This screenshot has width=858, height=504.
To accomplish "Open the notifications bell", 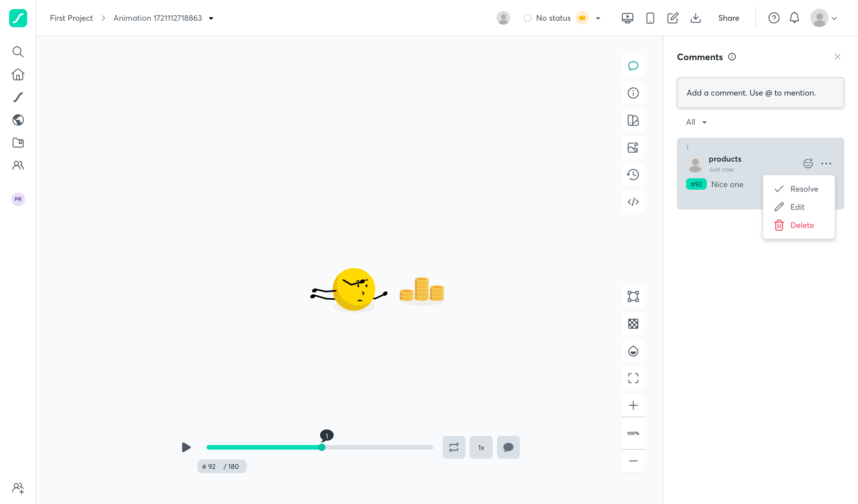I will point(794,18).
